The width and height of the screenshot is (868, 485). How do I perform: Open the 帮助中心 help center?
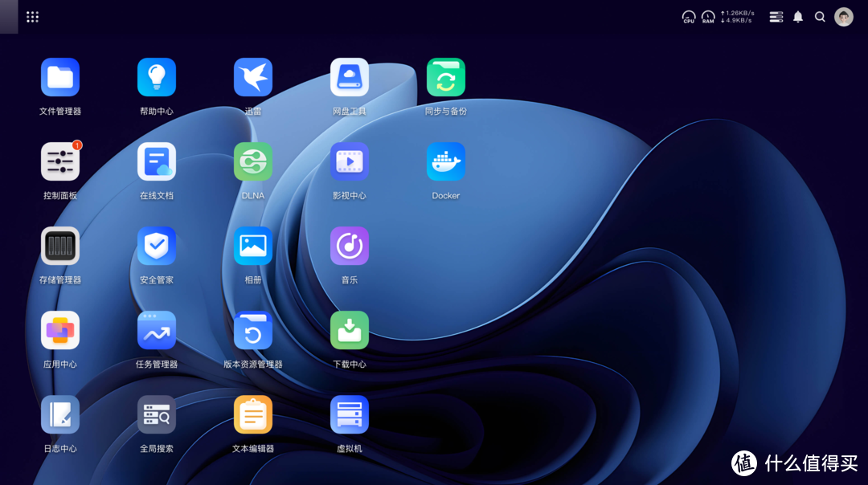click(157, 77)
